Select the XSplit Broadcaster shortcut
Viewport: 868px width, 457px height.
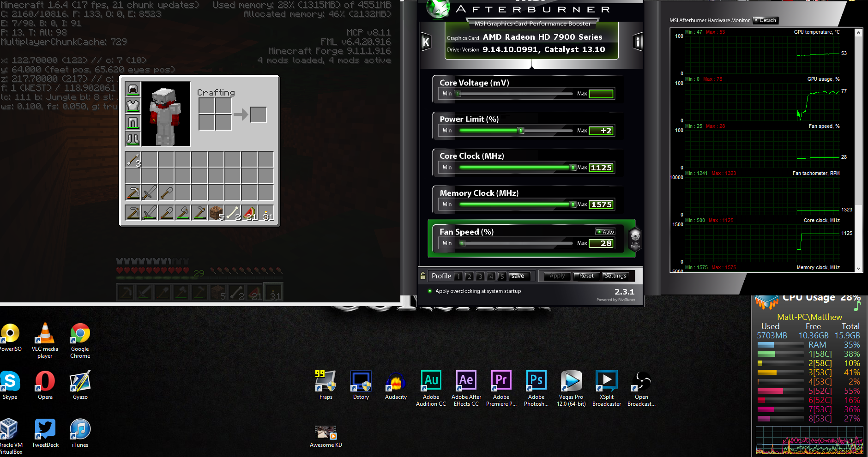click(x=606, y=389)
